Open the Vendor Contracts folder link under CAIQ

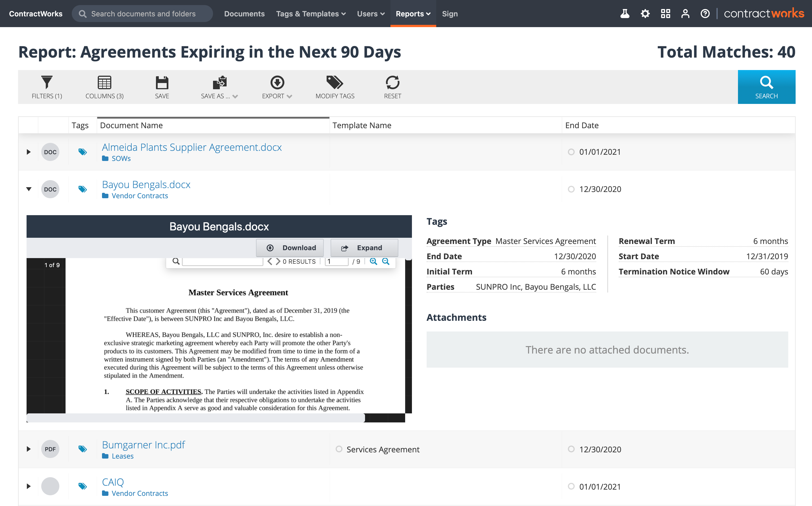click(140, 493)
